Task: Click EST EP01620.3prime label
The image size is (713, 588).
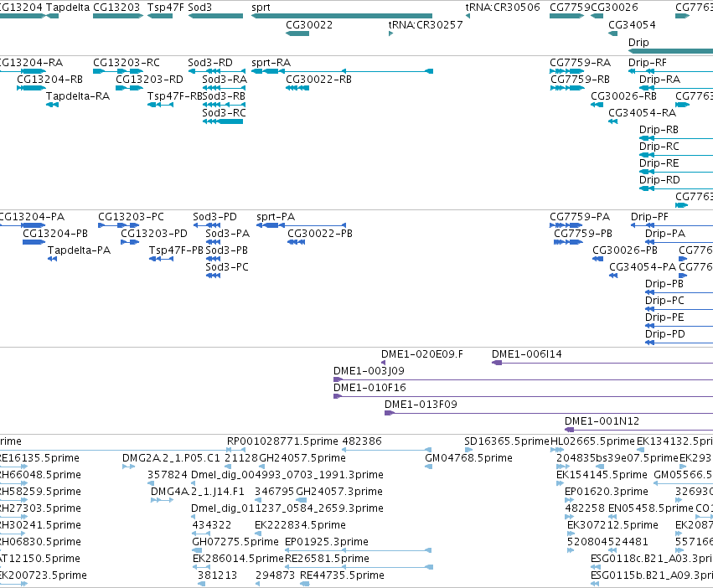Action: click(x=606, y=492)
